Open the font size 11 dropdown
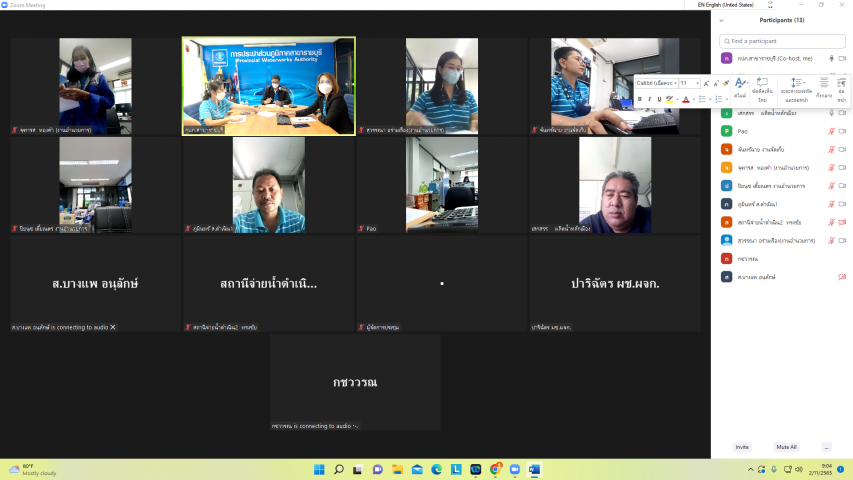This screenshot has height=480, width=853. coord(697,83)
